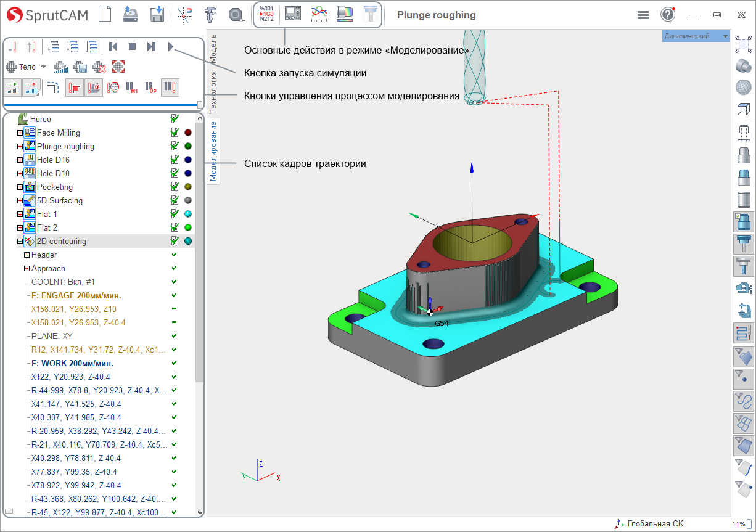The image size is (756, 532).
Task: Open the colored graph analysis icon
Action: tap(319, 14)
